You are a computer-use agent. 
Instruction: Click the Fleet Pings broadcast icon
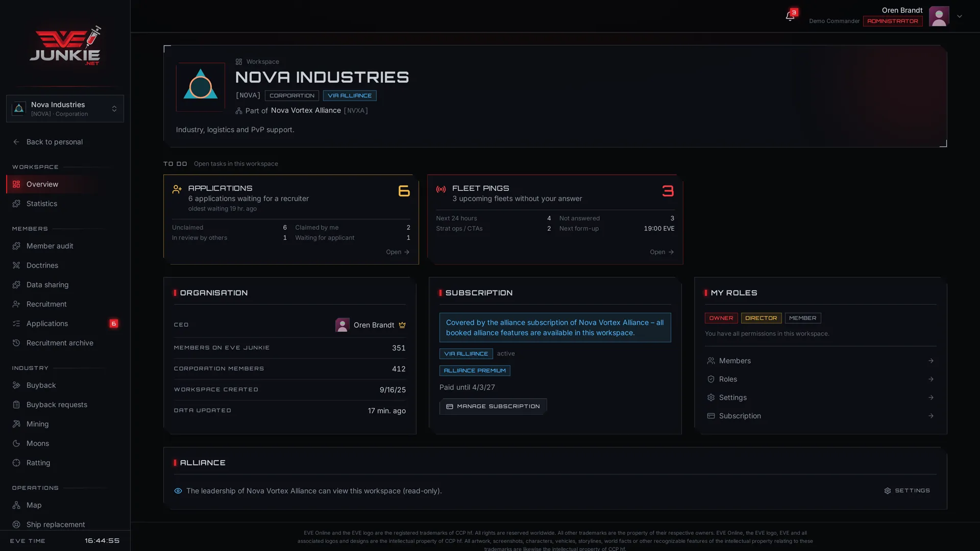click(441, 189)
